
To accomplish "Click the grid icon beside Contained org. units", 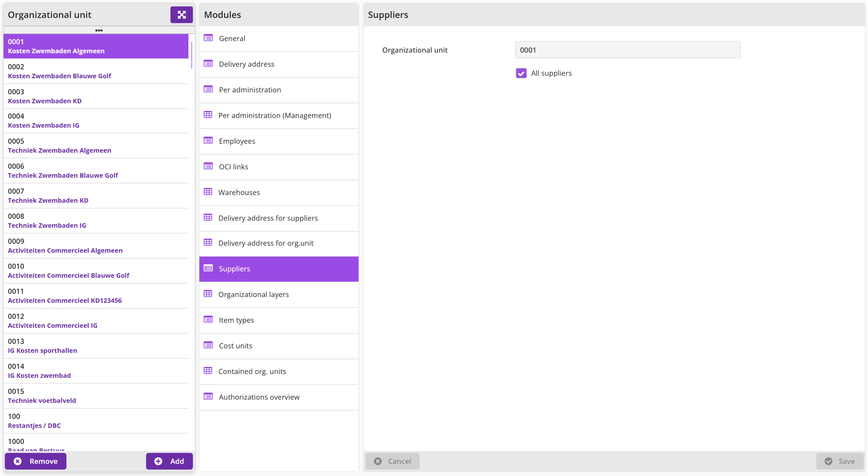I will point(208,371).
